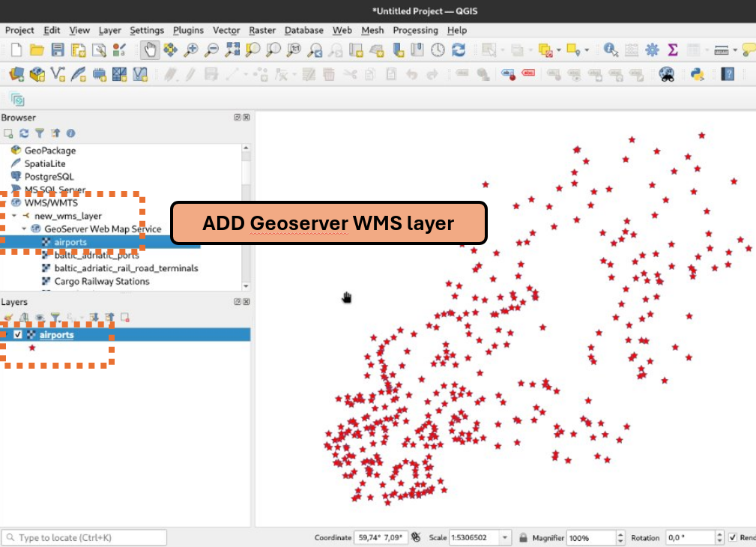Open the Python Console icon
756x547 pixels.
[697, 74]
